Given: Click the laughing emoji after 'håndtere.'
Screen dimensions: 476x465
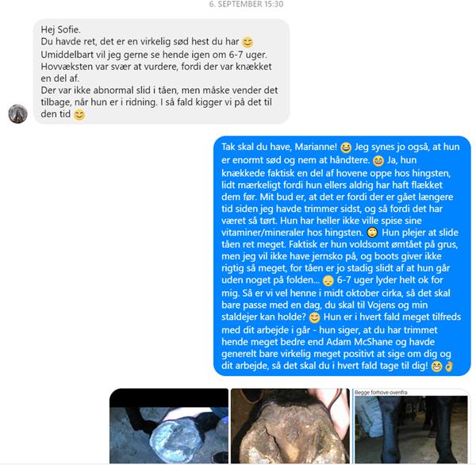Looking at the screenshot, I should 378,160.
